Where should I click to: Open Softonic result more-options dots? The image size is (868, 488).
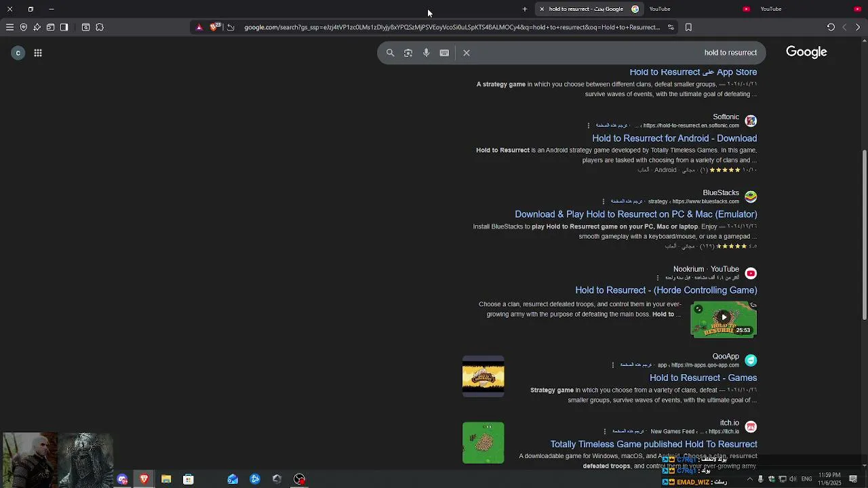[x=589, y=125]
